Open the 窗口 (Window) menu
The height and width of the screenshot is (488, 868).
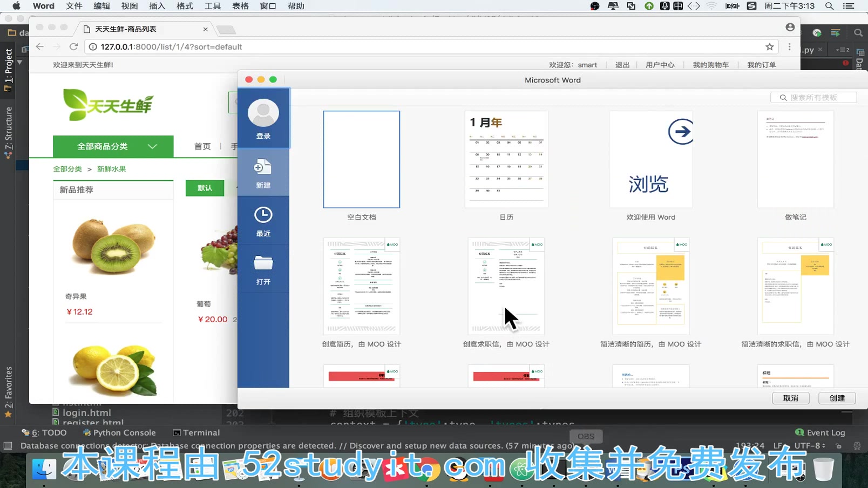pyautogui.click(x=268, y=6)
